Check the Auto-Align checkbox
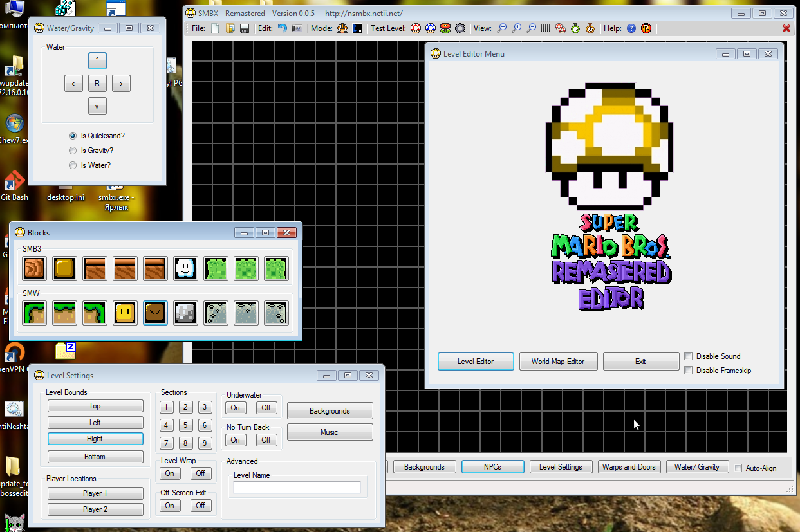Viewport: 800px width, 532px height. click(x=738, y=468)
